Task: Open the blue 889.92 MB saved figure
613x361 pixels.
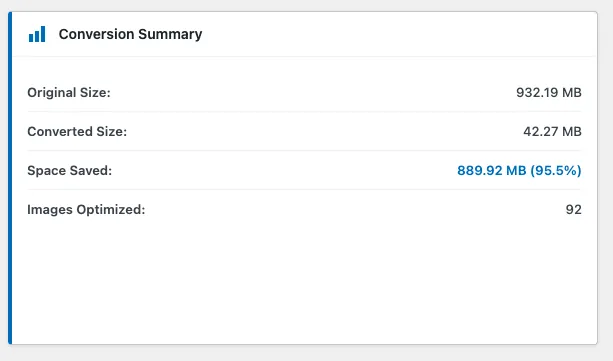Action: coord(491,171)
